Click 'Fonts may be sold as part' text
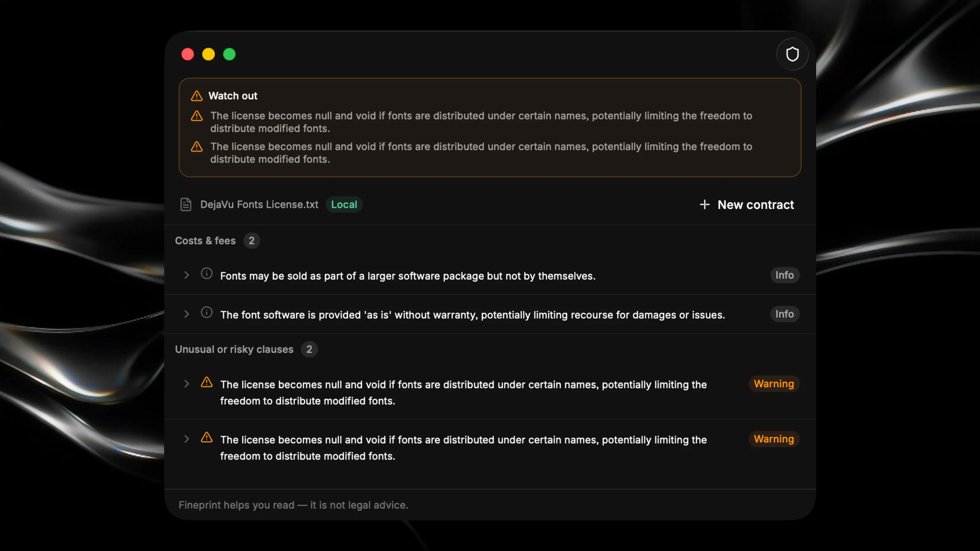This screenshot has width=980, height=551. pyautogui.click(x=408, y=276)
